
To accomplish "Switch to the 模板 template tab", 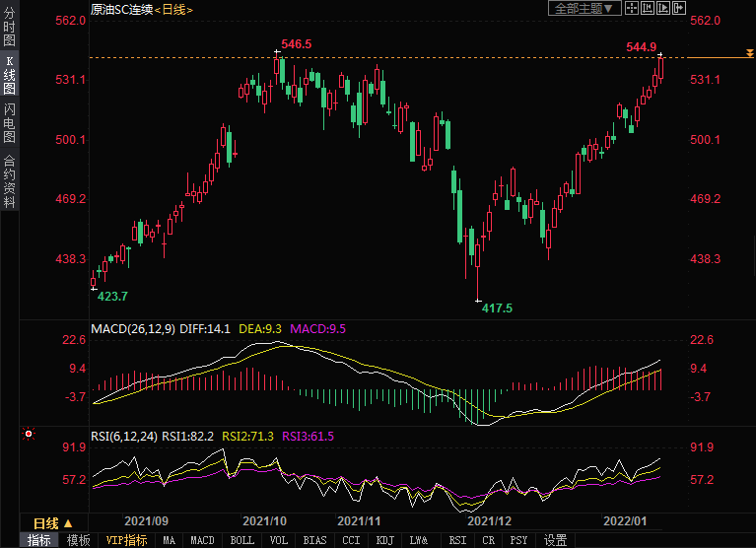I will pos(78,540).
